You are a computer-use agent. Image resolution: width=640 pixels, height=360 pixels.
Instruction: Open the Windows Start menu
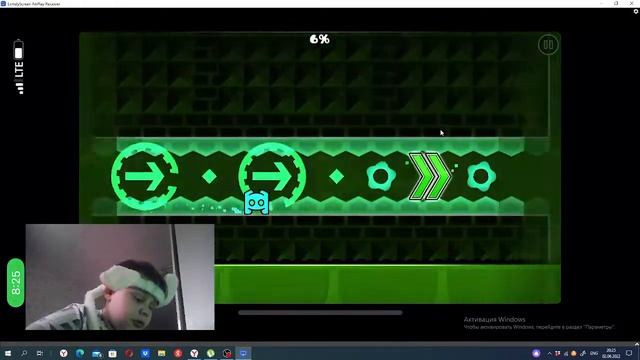pyautogui.click(x=8, y=353)
